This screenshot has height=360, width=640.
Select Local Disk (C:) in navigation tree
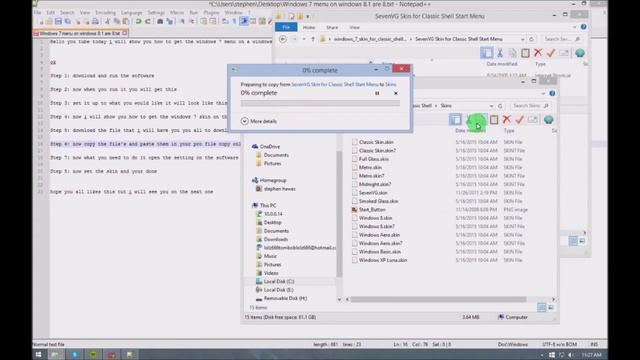pyautogui.click(x=279, y=282)
